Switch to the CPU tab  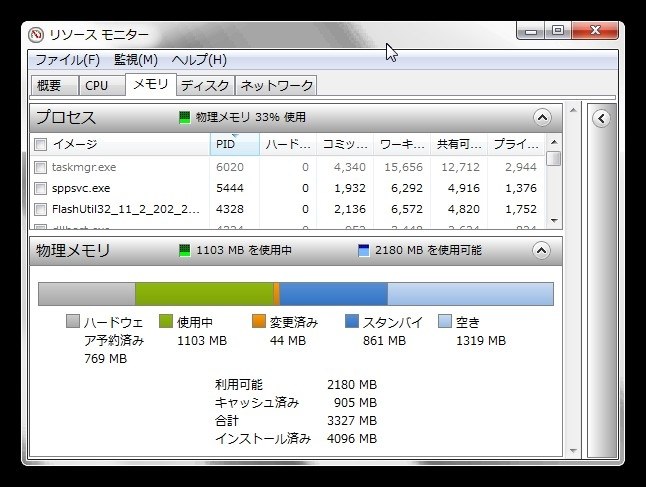tap(102, 86)
